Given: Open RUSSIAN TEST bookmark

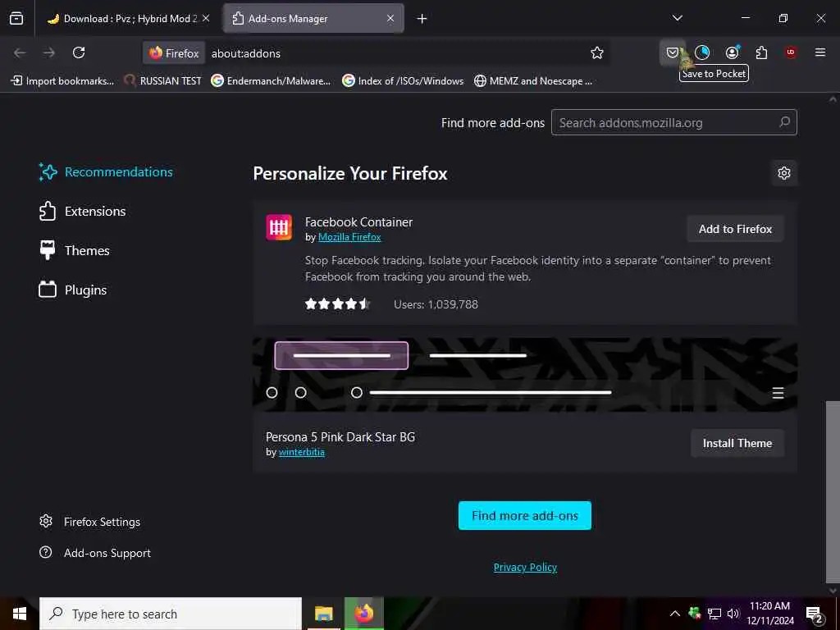Looking at the screenshot, I should click(x=162, y=81).
